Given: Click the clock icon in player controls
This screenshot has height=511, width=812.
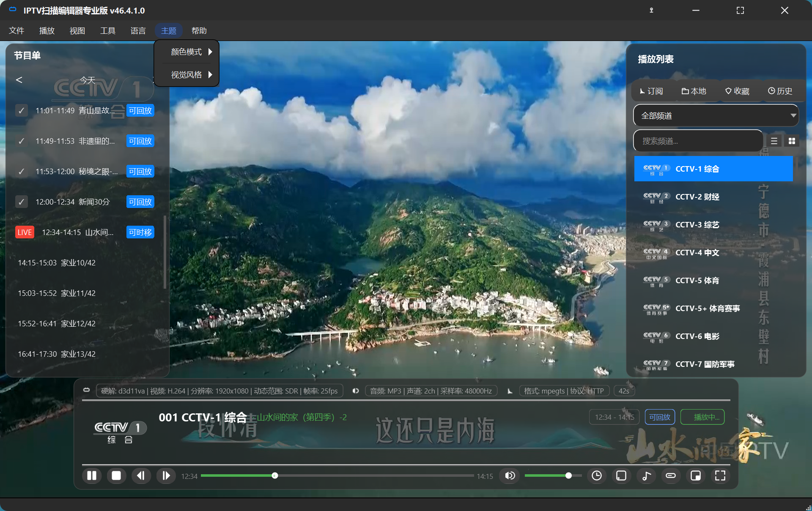Looking at the screenshot, I should [596, 476].
